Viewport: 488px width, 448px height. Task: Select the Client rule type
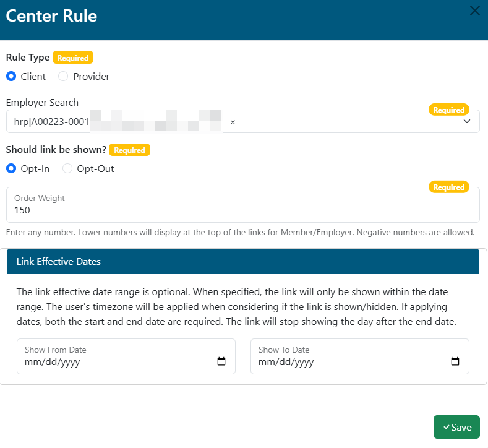pyautogui.click(x=11, y=77)
